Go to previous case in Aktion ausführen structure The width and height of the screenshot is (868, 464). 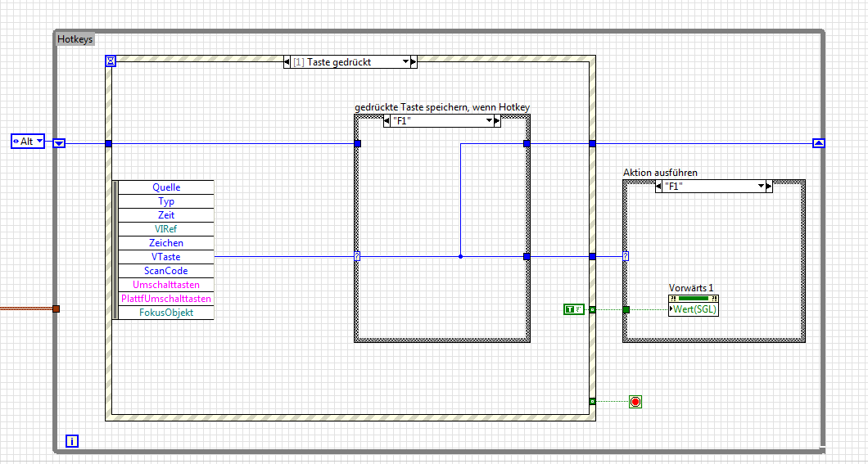tap(658, 187)
